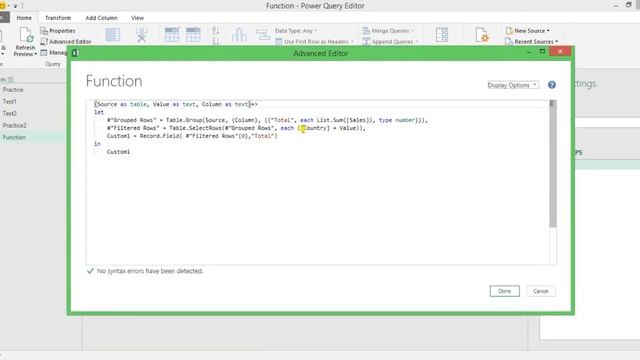
Task: Switch to the Transform ribbon tab
Action: (58, 18)
